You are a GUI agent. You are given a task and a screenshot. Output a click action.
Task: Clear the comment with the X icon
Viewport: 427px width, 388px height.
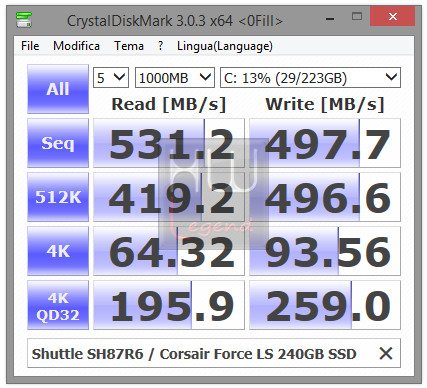pyautogui.click(x=386, y=353)
